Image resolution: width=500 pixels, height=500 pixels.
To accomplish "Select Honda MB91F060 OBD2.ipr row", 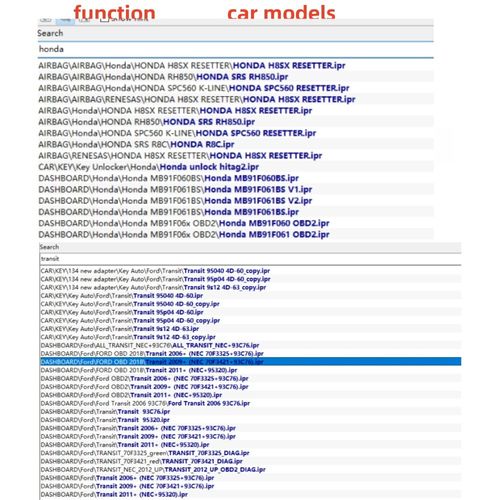I will (236, 223).
